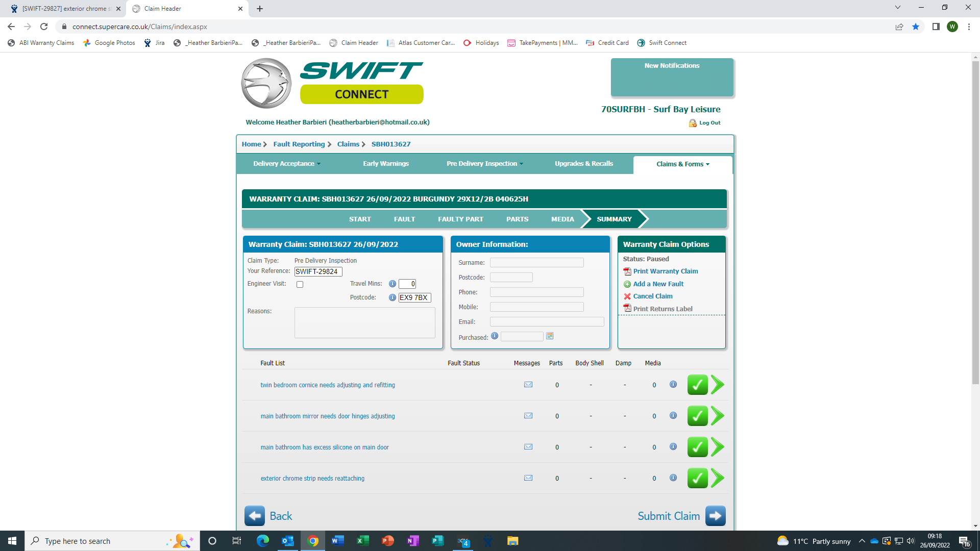Viewport: 980px width, 551px height.
Task: Click the Submit Claim arrow button
Action: (715, 516)
